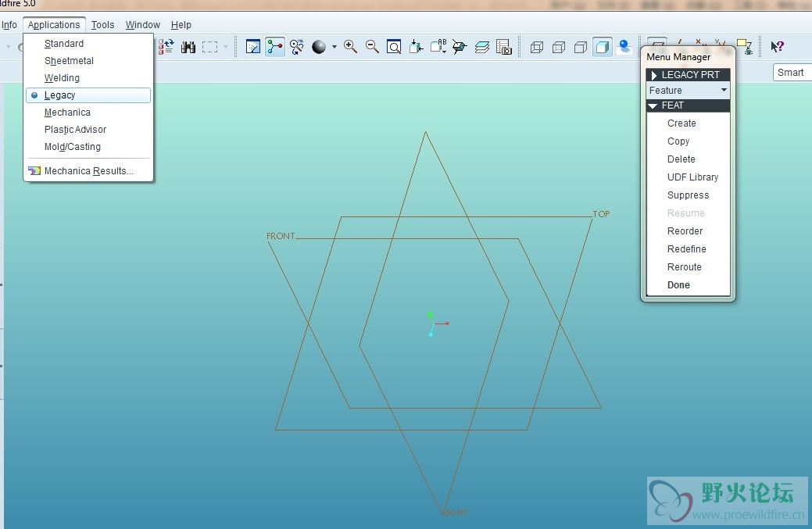This screenshot has width=812, height=529.
Task: Click Done in Menu Manager
Action: 678,284
